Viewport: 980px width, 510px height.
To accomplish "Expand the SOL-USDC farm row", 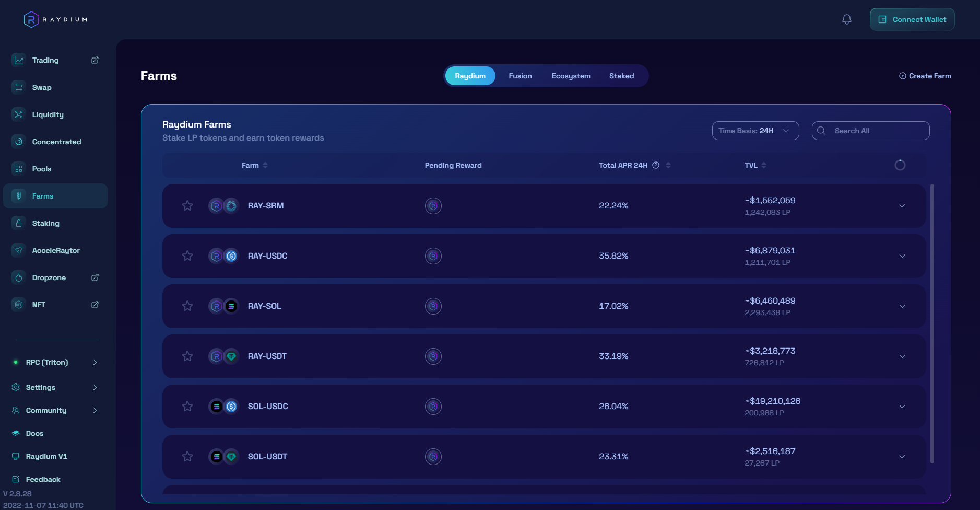I will (x=902, y=407).
